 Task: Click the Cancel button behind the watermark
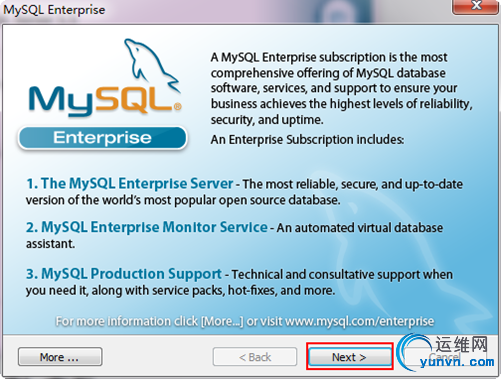pyautogui.click(x=445, y=357)
